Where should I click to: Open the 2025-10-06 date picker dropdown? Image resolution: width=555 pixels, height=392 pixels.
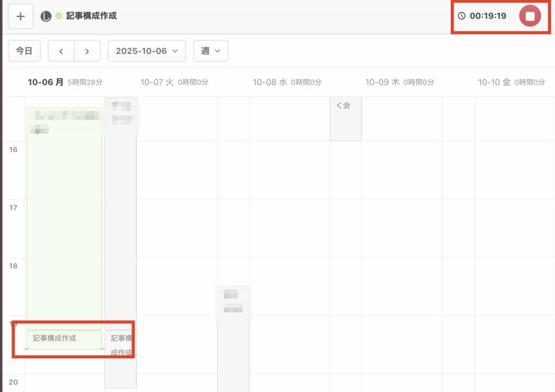coord(147,51)
